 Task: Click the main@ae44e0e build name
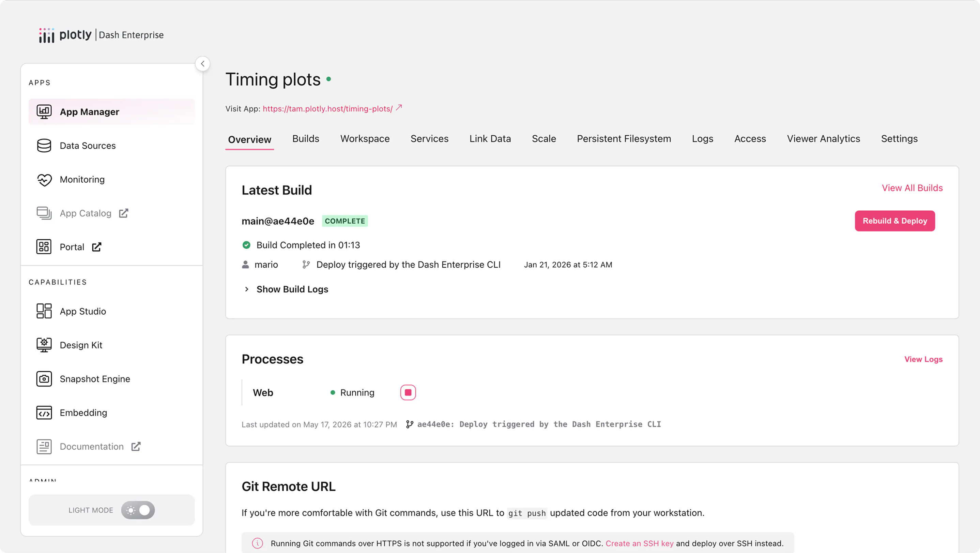pyautogui.click(x=278, y=221)
